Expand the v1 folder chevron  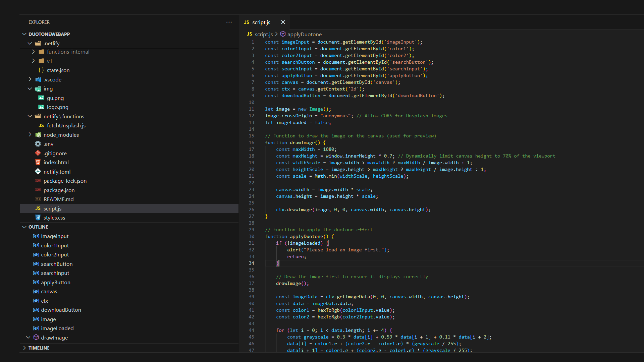click(x=33, y=61)
